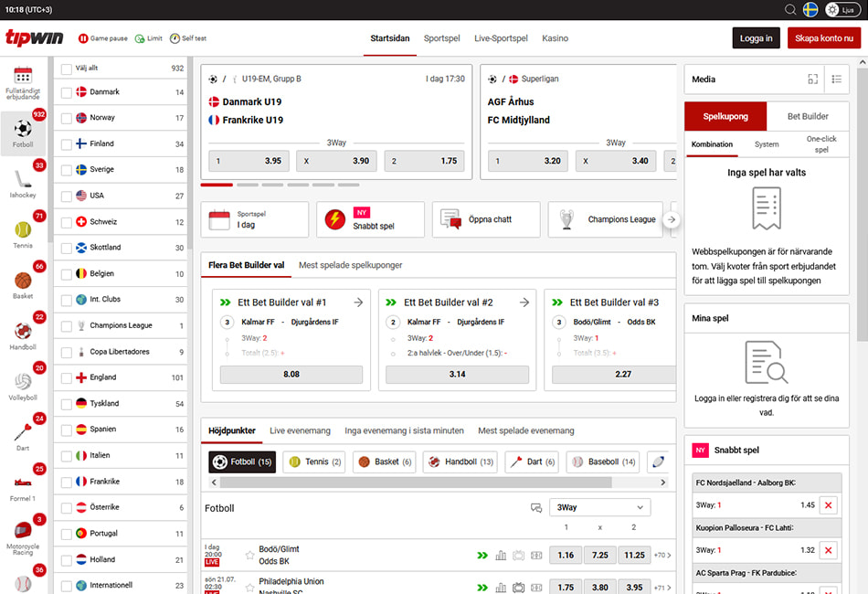Open the Kasino menu item
Image resolution: width=868 pixels, height=594 pixels.
click(556, 38)
